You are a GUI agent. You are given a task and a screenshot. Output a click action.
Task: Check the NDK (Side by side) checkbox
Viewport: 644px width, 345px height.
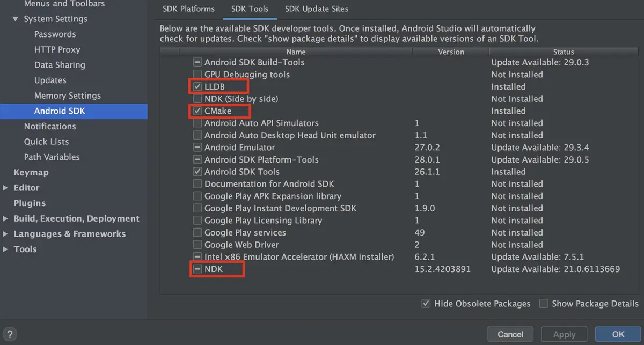[x=197, y=99]
